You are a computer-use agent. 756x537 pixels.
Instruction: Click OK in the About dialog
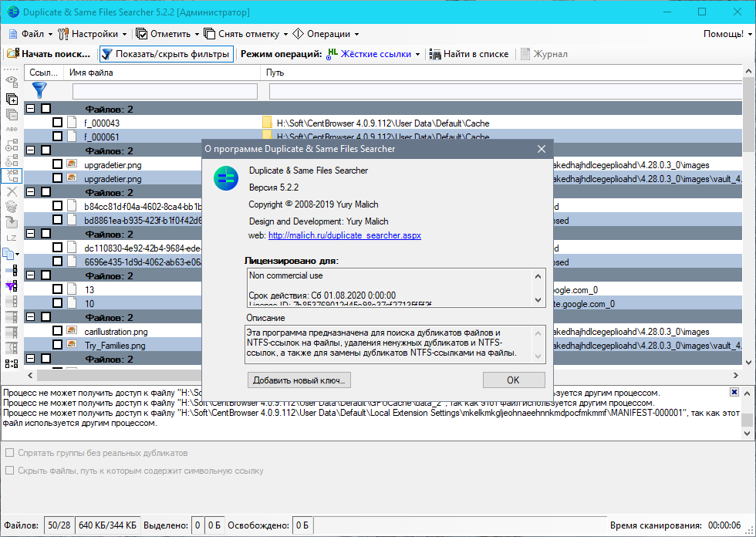point(514,380)
